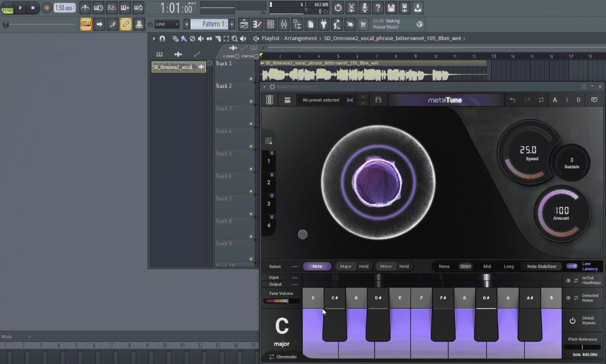Click the microphone one-click recording icon
Image resolution: width=606 pixels, height=364 pixels.
364,7
